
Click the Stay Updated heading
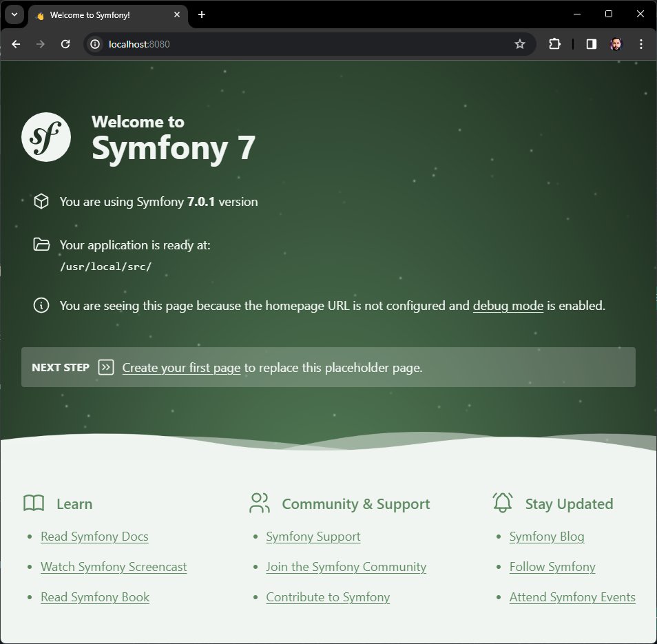point(569,504)
